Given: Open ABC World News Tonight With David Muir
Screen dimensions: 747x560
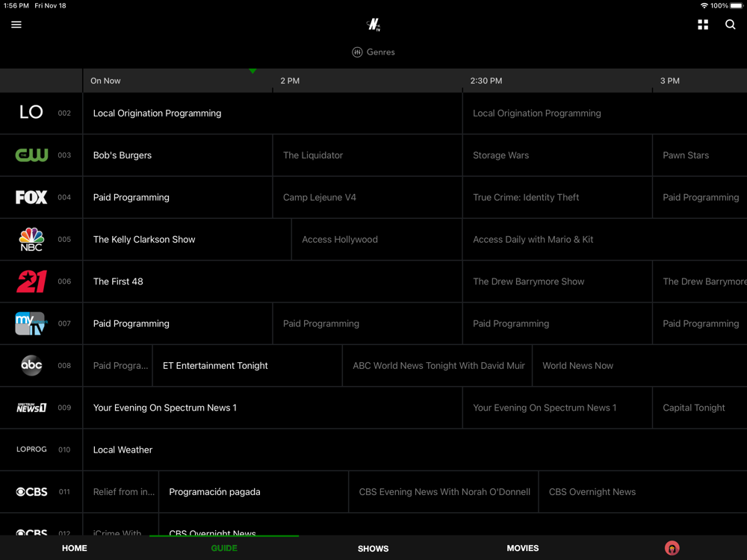Looking at the screenshot, I should pyautogui.click(x=437, y=365).
